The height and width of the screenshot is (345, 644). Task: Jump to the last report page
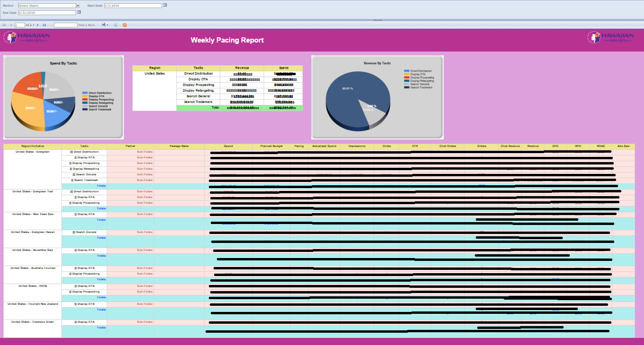(x=44, y=25)
